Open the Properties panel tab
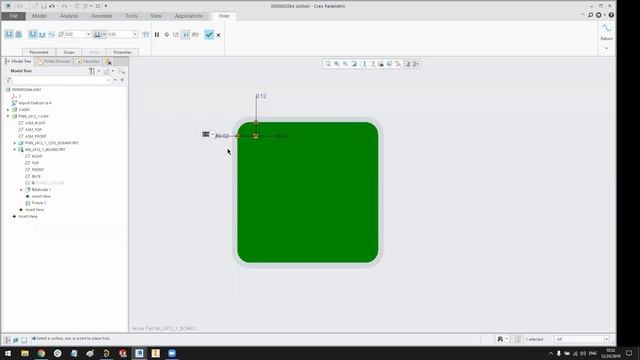 pos(122,52)
